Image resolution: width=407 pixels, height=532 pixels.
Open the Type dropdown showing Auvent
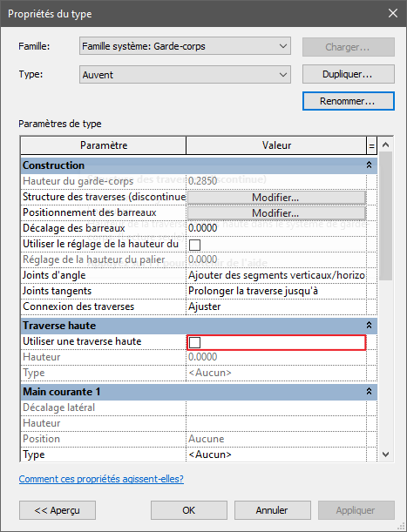(x=185, y=74)
